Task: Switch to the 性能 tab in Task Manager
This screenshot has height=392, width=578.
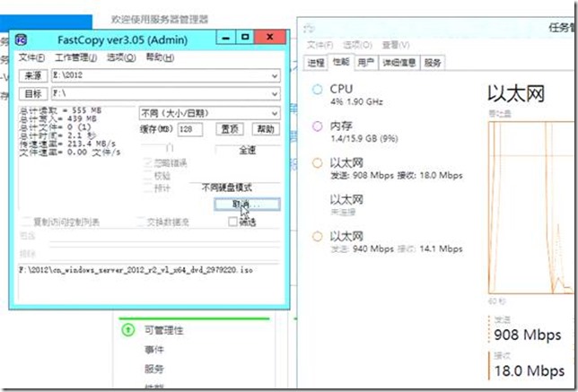Action: tap(341, 62)
